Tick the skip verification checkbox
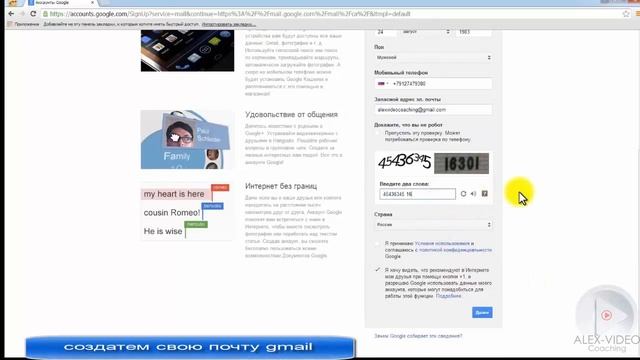Viewport: 640px width, 360px height. click(x=378, y=133)
